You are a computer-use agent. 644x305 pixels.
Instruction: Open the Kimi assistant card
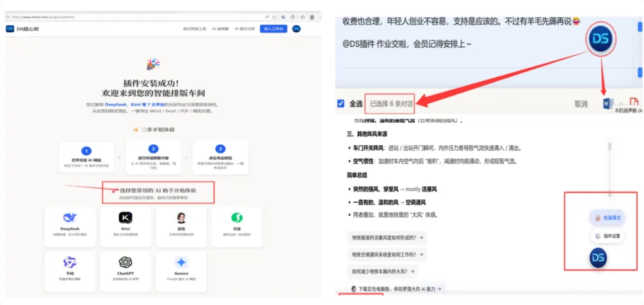[125, 227]
